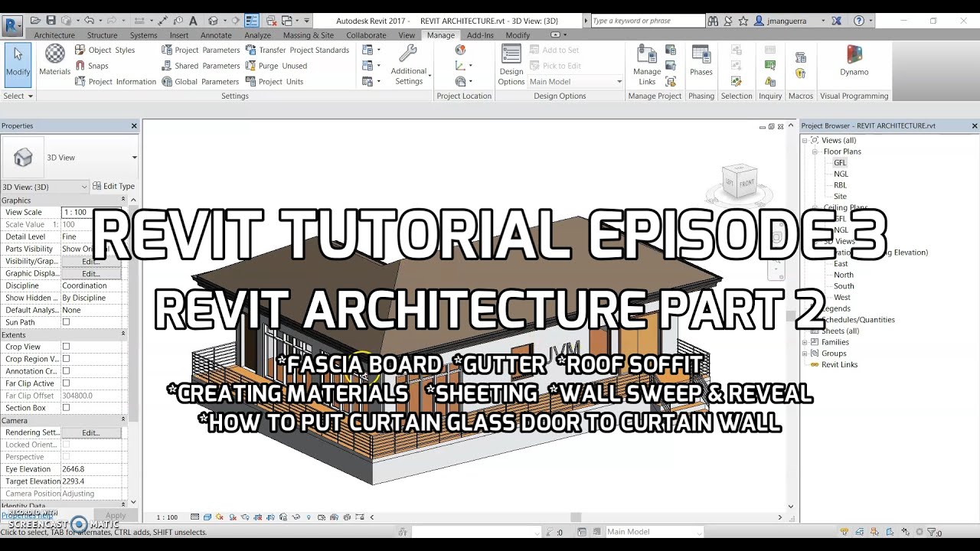Click the 1 : 100 view scale in view control bar
This screenshot has height=551, width=980.
click(167, 517)
